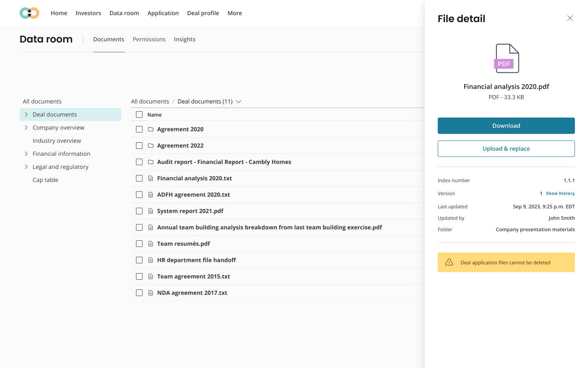Image resolution: width=588 pixels, height=368 pixels.
Task: Select Cap table in the sidebar
Action: point(45,180)
